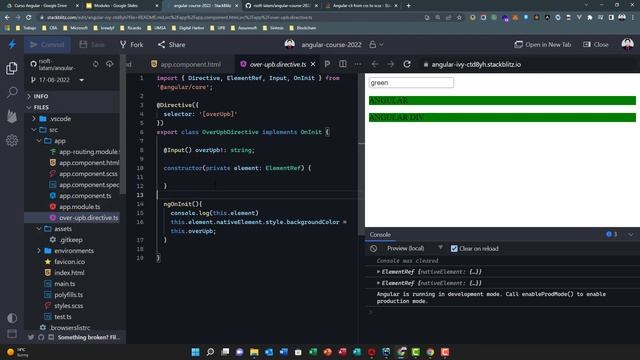640x360 pixels.
Task: Open the editor more options ellipsis
Action: (x=358, y=64)
